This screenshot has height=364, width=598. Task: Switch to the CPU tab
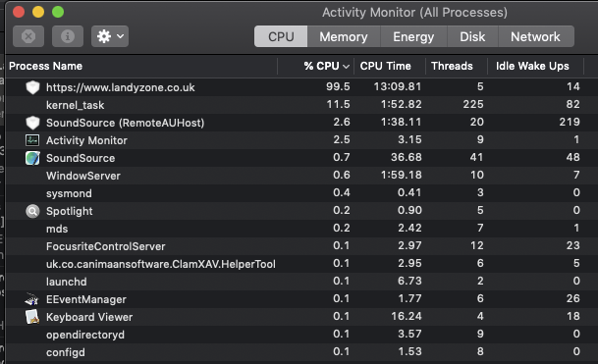(x=281, y=36)
